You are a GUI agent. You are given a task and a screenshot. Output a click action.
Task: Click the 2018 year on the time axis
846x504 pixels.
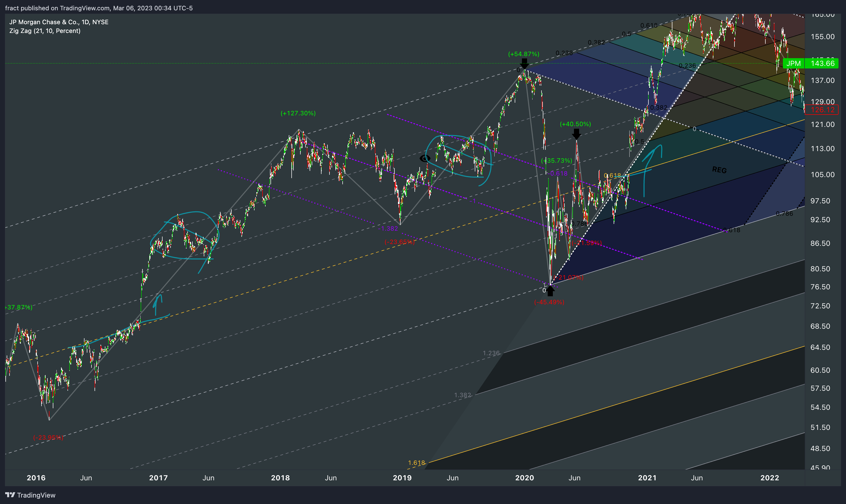click(281, 478)
